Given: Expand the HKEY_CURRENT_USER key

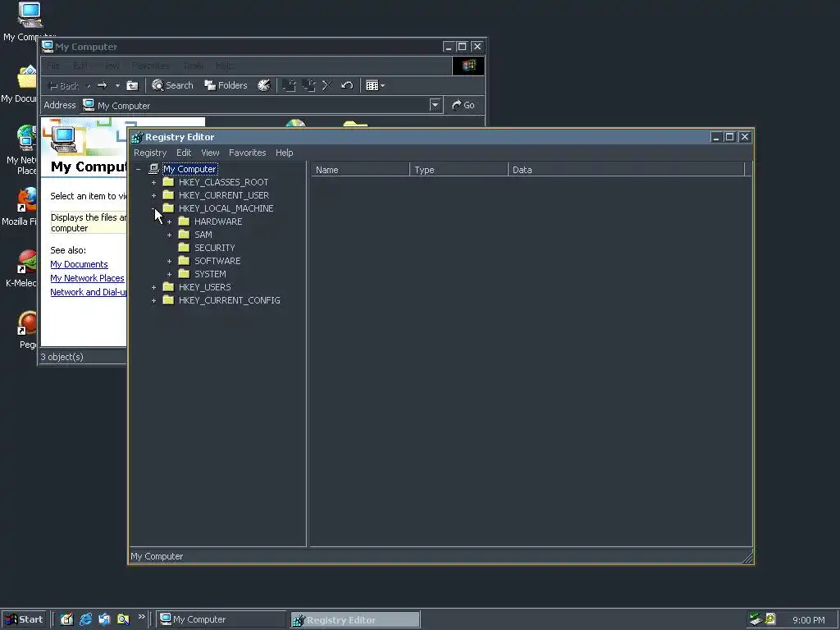Looking at the screenshot, I should [x=153, y=195].
